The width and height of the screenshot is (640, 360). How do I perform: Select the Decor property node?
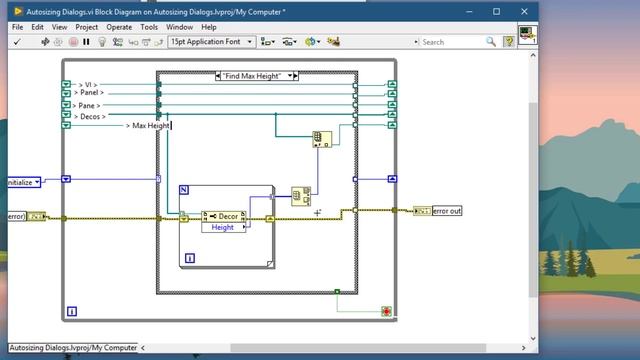click(224, 216)
